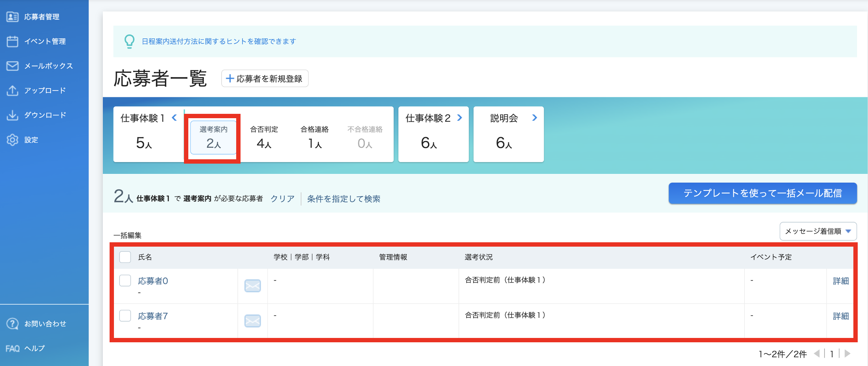Expand the 仕事体験２ stage card chevron
868x366 pixels.
click(459, 117)
